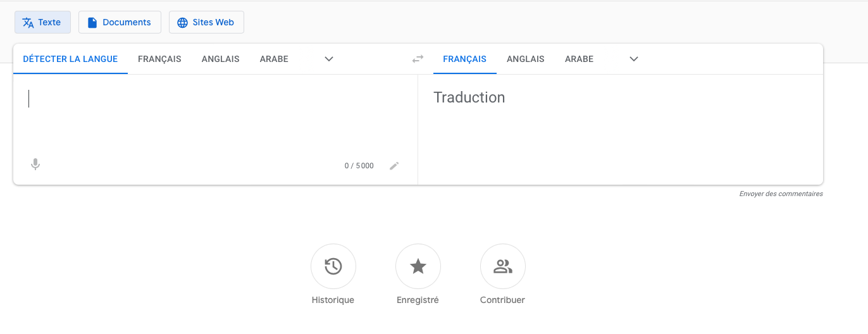Choose Arabe as the source language
This screenshot has height=334, width=868.
coord(274,59)
